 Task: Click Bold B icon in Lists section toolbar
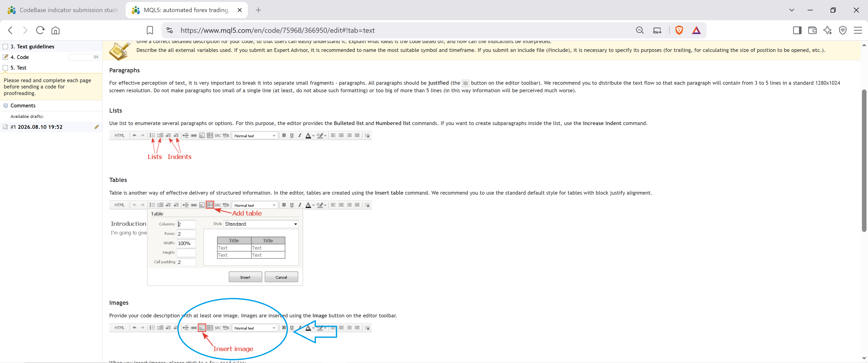point(284,135)
